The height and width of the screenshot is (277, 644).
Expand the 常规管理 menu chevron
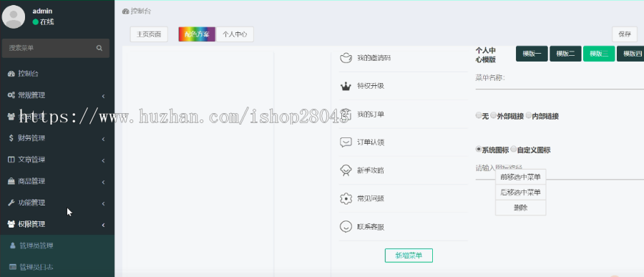click(x=103, y=96)
